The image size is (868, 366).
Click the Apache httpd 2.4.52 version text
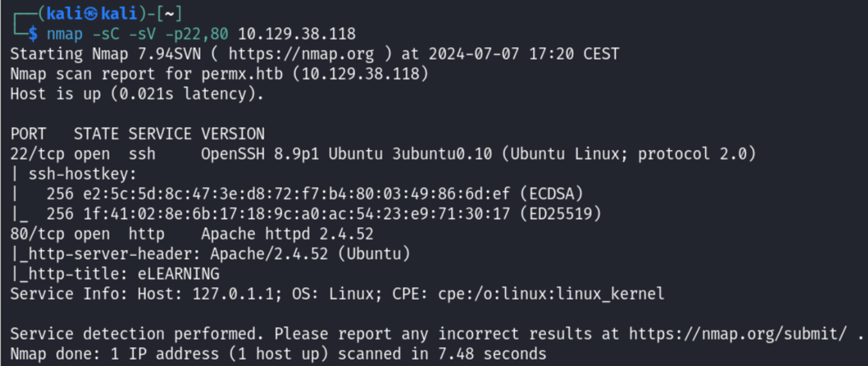287,234
